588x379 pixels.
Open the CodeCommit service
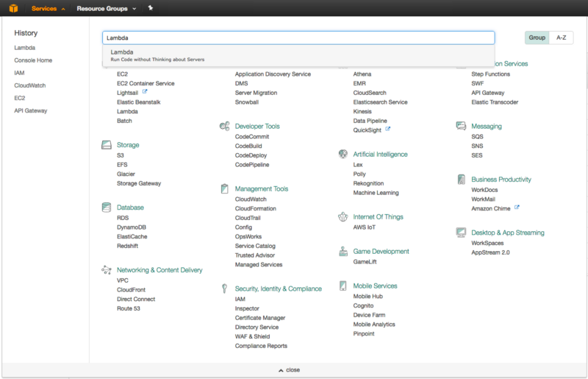(252, 137)
